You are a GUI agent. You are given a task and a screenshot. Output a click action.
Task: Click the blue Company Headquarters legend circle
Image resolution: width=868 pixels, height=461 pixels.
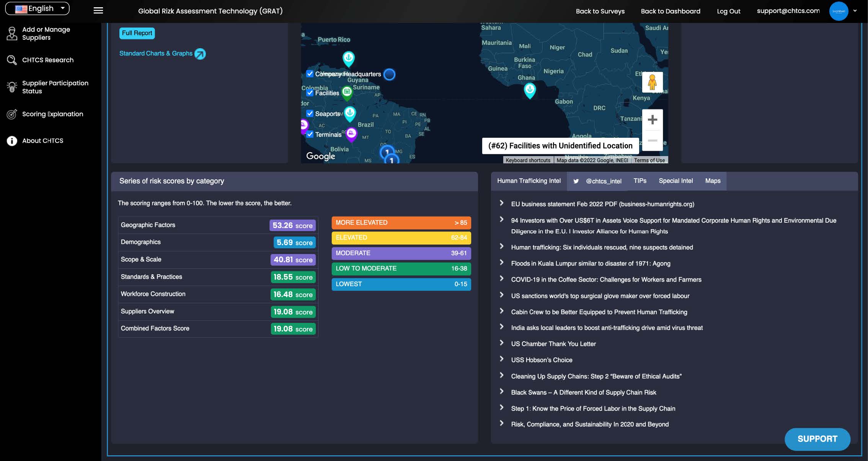click(389, 74)
